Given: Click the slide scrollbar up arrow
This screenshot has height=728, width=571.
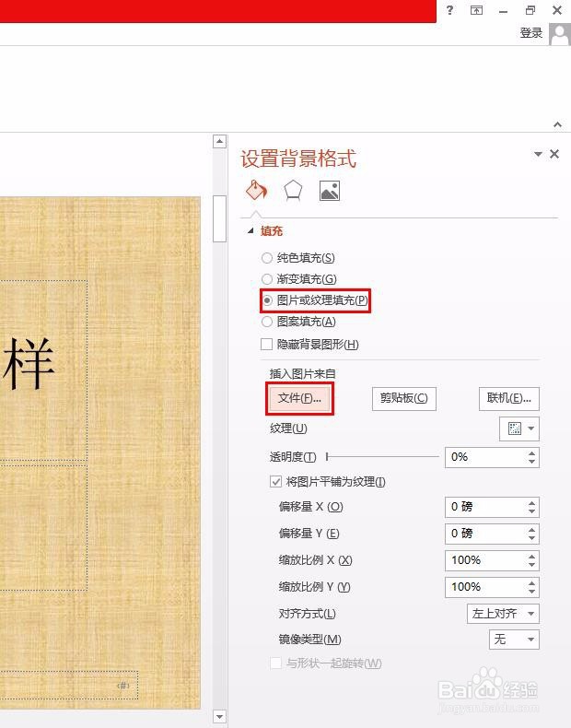Looking at the screenshot, I should point(219,141).
